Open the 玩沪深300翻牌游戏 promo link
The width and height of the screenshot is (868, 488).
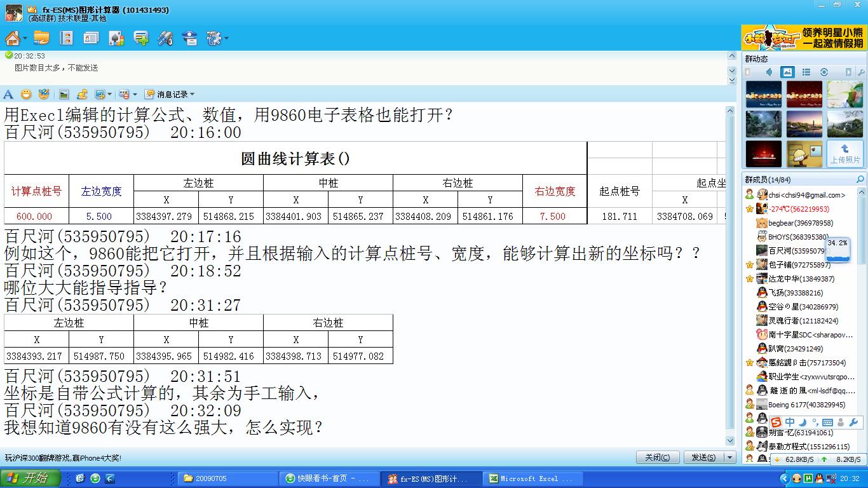[63, 458]
